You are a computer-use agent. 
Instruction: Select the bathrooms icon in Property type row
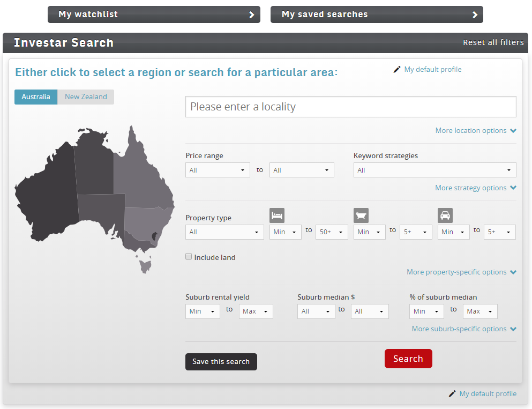point(361,215)
